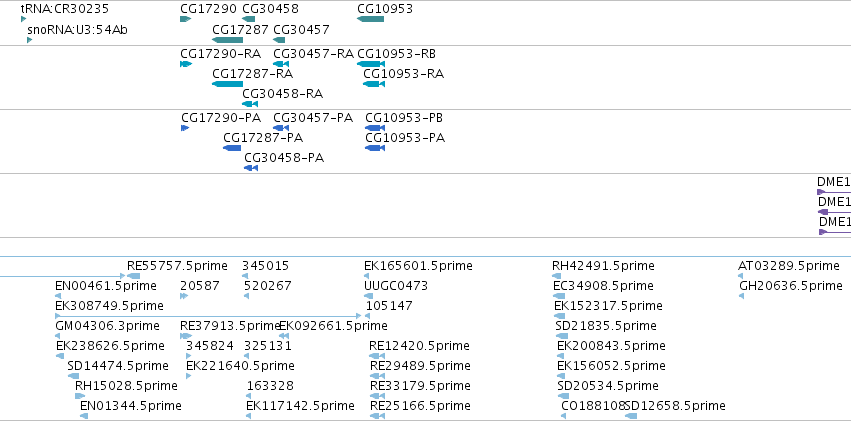
Task: Select the AT03289.5prime label
Action: point(789,266)
